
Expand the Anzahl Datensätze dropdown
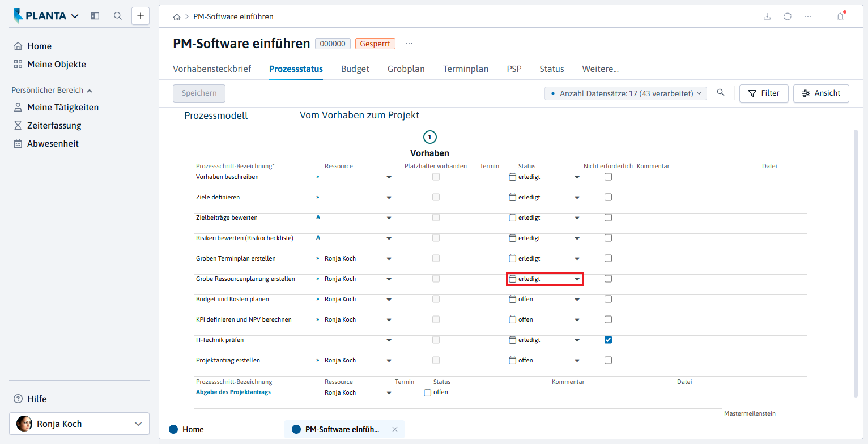coord(626,93)
